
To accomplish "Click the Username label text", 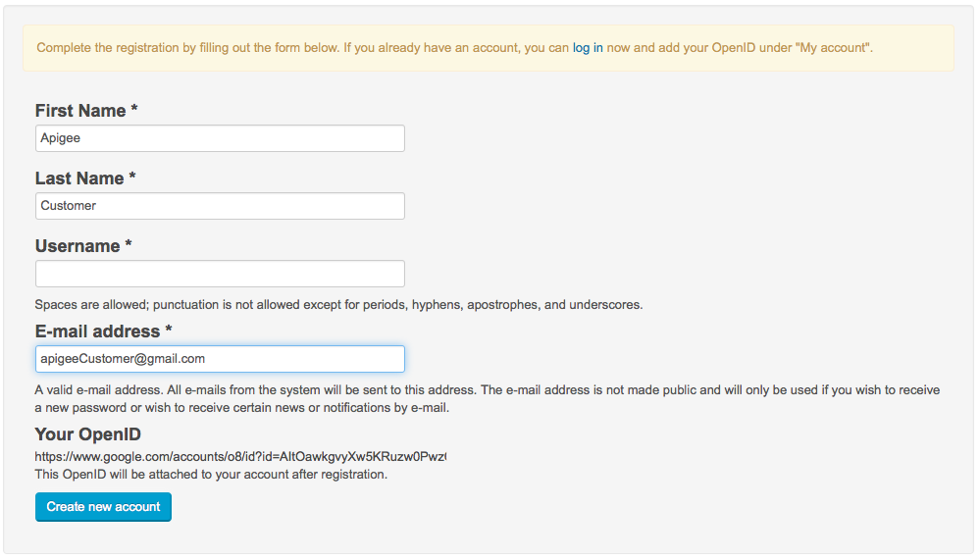I will (x=77, y=246).
